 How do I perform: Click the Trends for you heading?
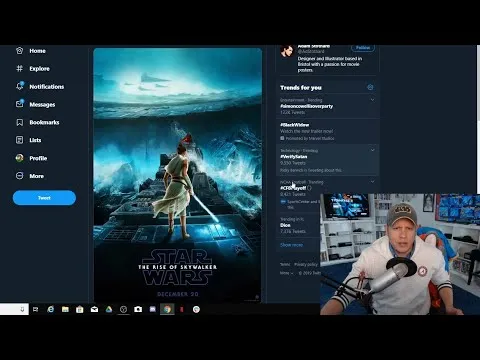click(x=301, y=88)
